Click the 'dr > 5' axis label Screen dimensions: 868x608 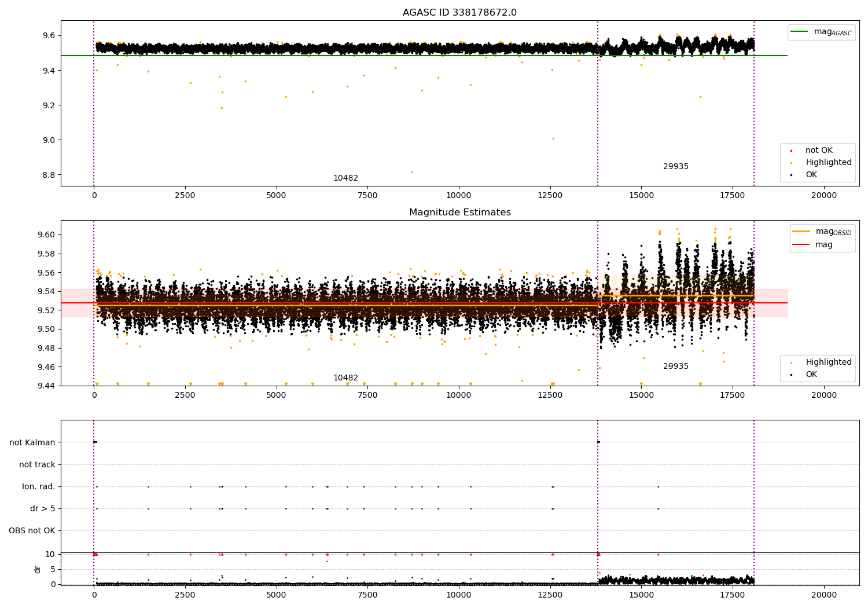point(43,509)
